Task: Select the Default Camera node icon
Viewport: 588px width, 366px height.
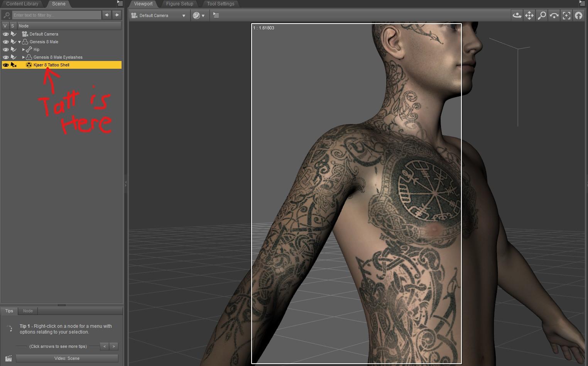Action: (25, 34)
